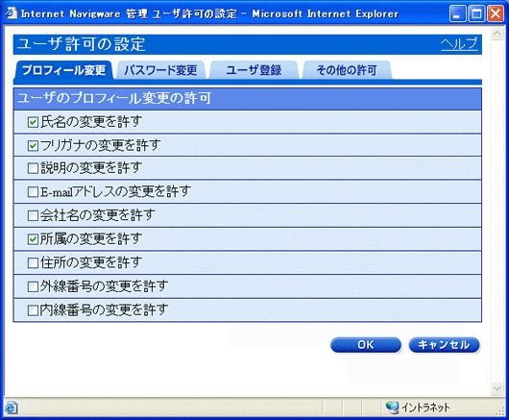The height and width of the screenshot is (420, 509).
Task: Click the イントラネット status text
Action: [x=425, y=408]
